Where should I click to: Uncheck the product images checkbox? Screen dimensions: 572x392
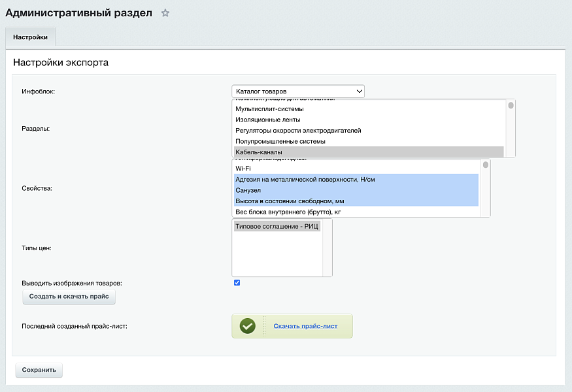pos(237,283)
